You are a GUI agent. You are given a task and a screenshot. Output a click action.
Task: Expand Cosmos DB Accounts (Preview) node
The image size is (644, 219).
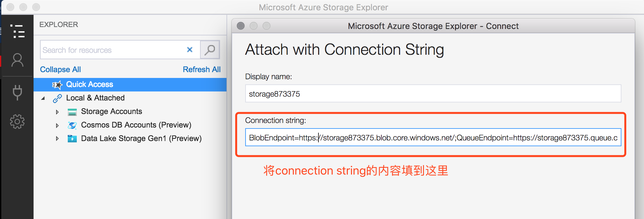57,125
